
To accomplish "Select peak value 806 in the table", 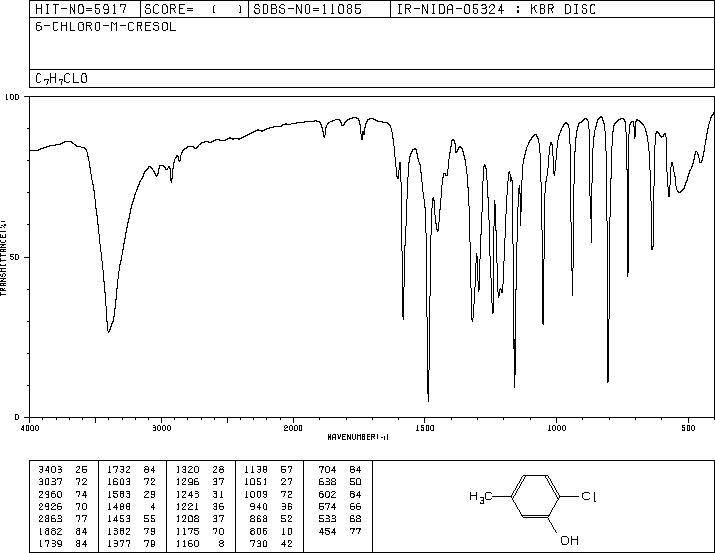I will tap(259, 532).
